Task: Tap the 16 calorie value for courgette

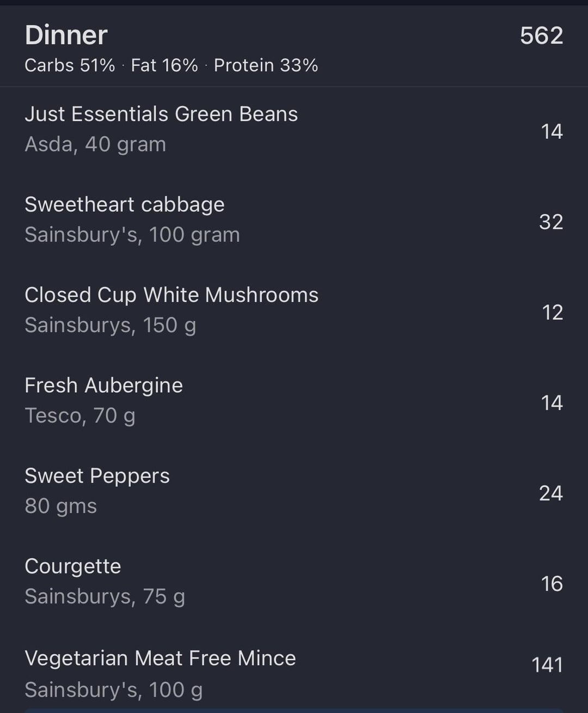Action: [x=552, y=584]
